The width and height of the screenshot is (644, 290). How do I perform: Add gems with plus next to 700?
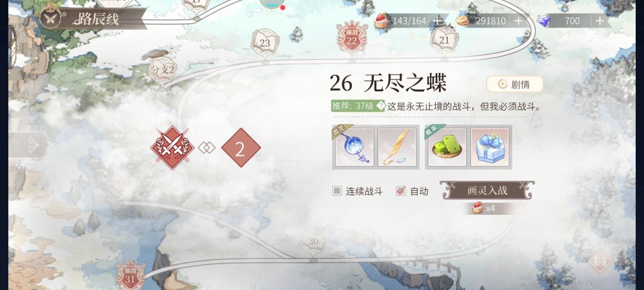click(600, 20)
